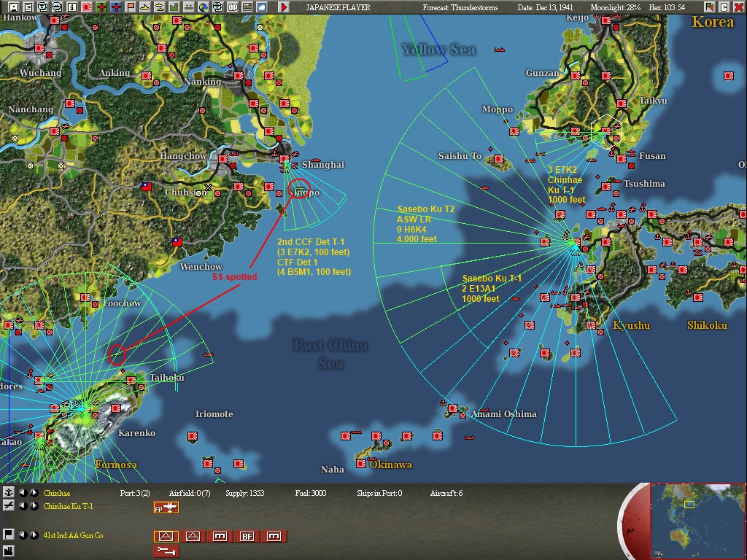Image resolution: width=747 pixels, height=560 pixels.
Task: Click the aircraft icon beside Chinhae Ku T-1
Action: tap(8, 506)
